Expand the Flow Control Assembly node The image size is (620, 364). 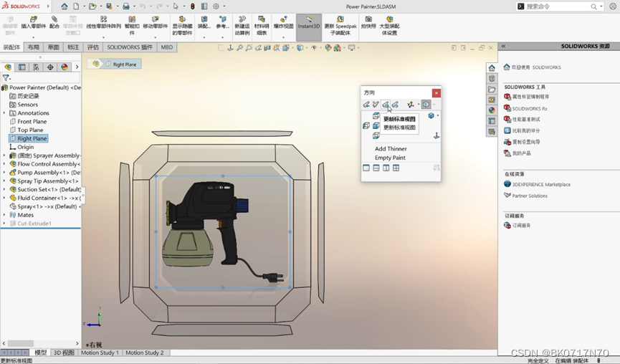[x=4, y=164]
